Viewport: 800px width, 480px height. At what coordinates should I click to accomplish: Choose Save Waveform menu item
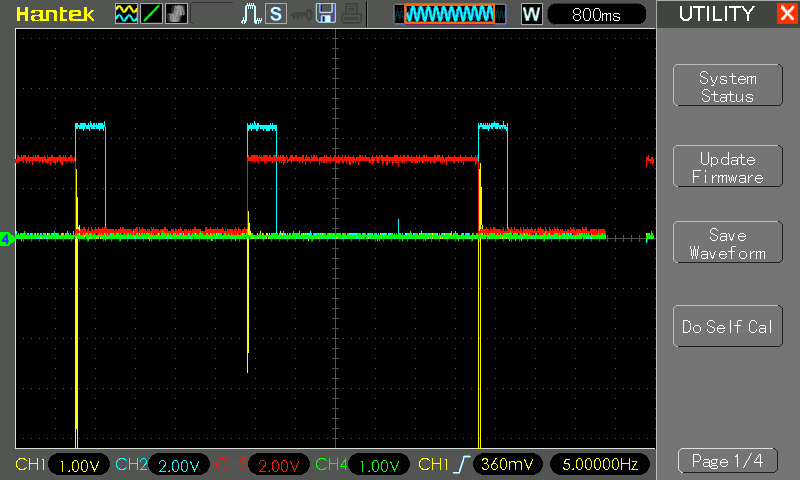(727, 244)
